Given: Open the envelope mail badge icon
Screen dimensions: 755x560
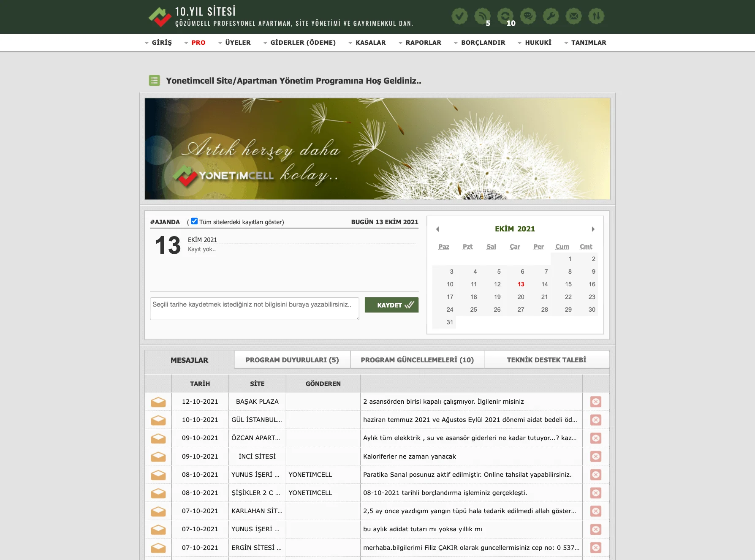Looking at the screenshot, I should pos(573,16).
